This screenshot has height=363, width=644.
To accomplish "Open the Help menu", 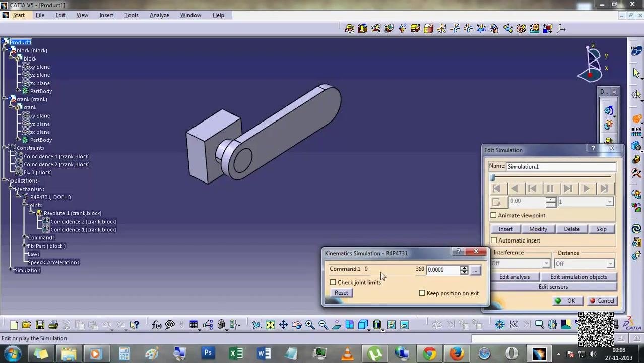I will coord(218,15).
